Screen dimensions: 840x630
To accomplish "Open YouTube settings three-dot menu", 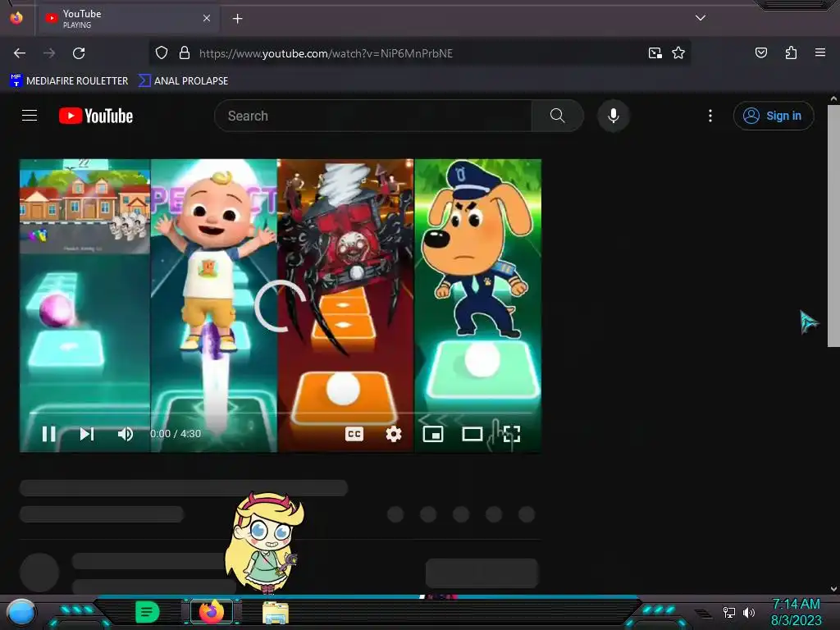I will pos(710,116).
